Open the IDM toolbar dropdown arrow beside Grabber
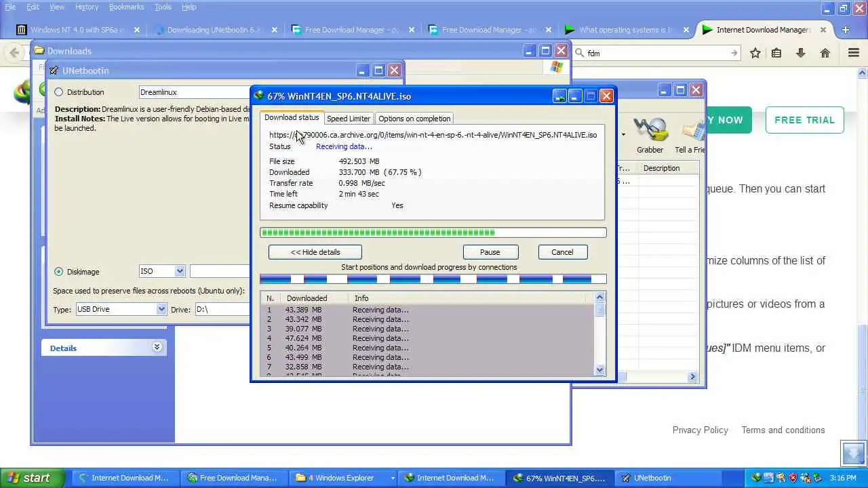Viewport: 868px width, 488px height. (623, 134)
